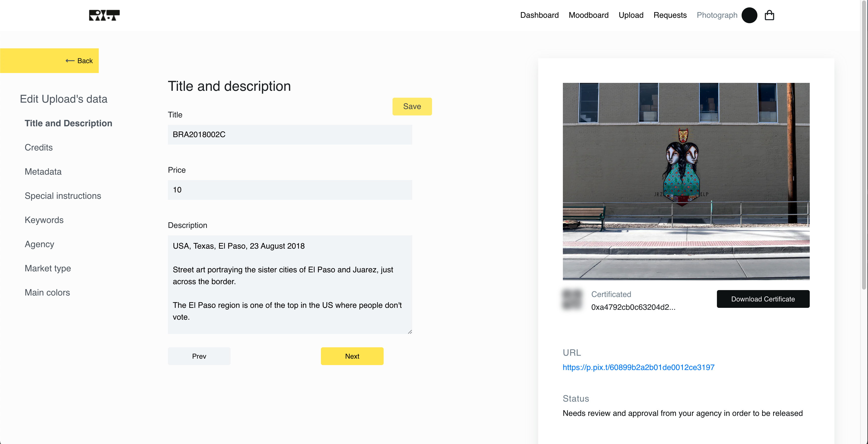Switch to Credits section

[x=39, y=148]
